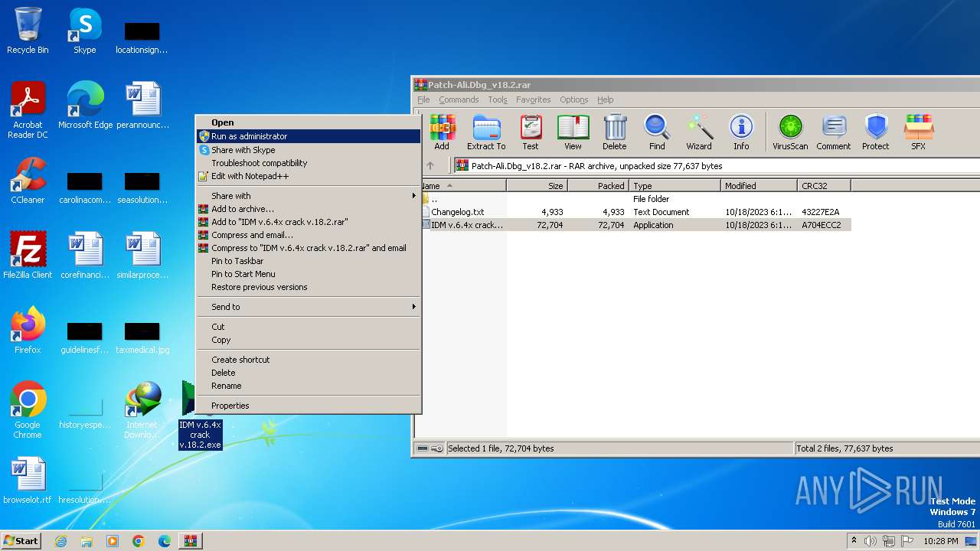Run VirusScan from WinRAR toolbar
The height and width of the screenshot is (551, 980).
tap(790, 132)
